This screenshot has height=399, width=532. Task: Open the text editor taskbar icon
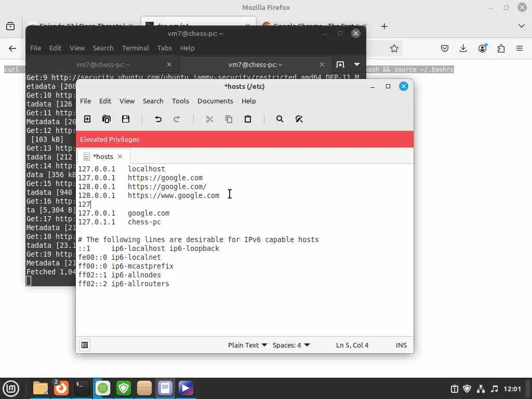165,389
